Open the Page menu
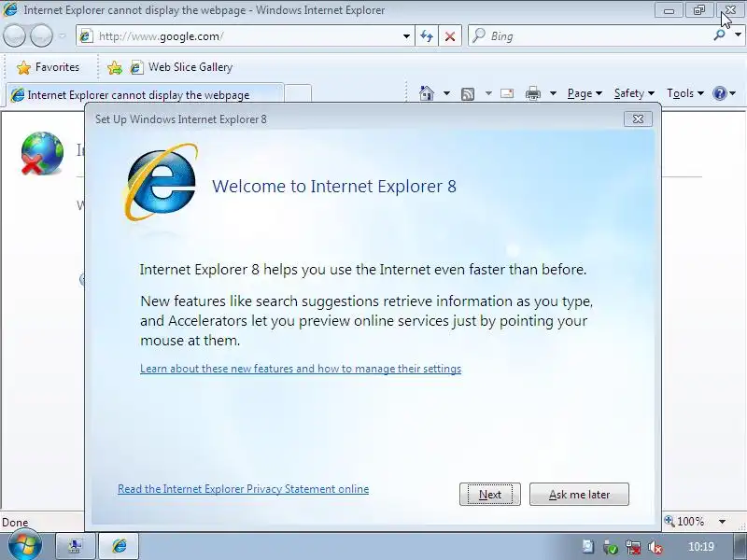Screen dimensions: 747x560 (x=585, y=93)
